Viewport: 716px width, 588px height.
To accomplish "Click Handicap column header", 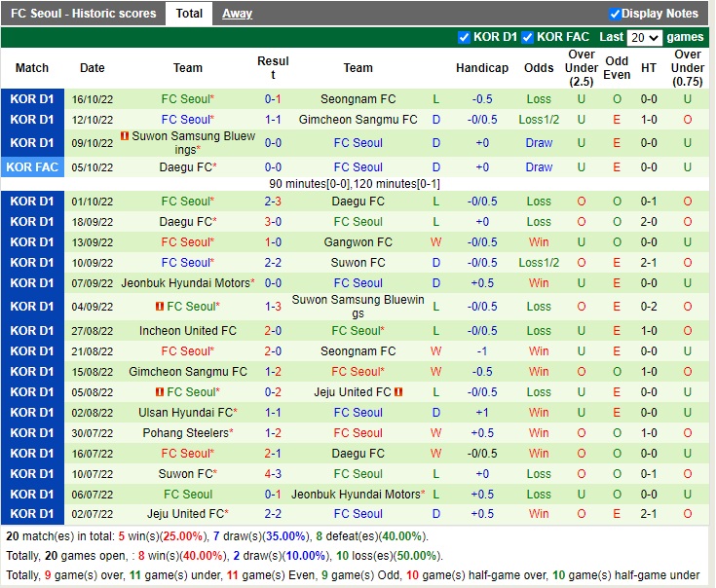I will pos(481,68).
